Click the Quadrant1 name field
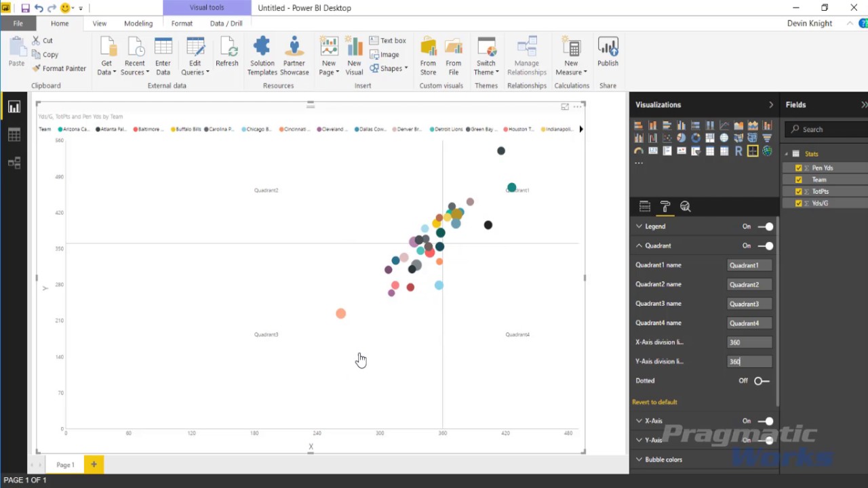868x488 pixels. coord(749,266)
